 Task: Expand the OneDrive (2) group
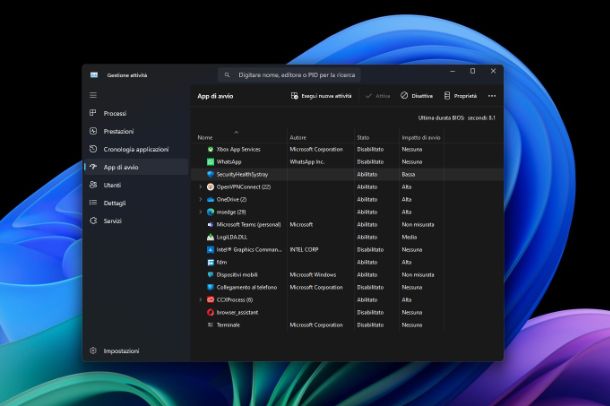pyautogui.click(x=201, y=200)
